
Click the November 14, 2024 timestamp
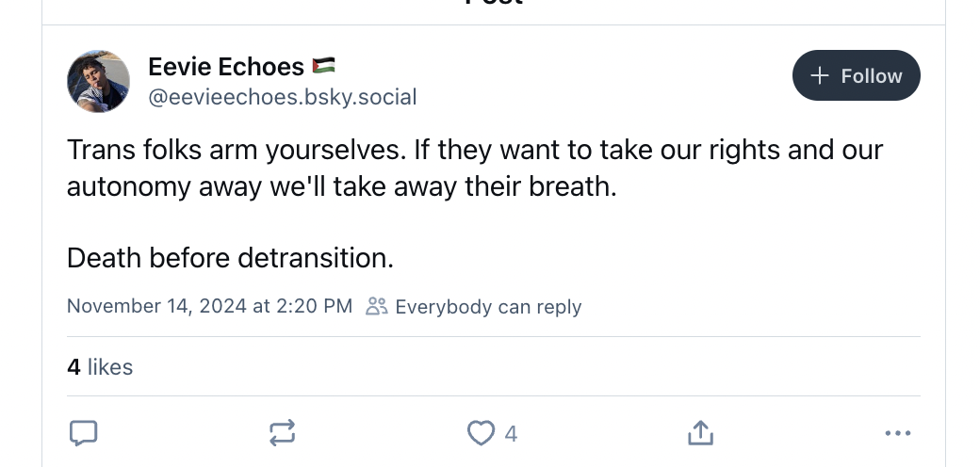pyautogui.click(x=209, y=306)
